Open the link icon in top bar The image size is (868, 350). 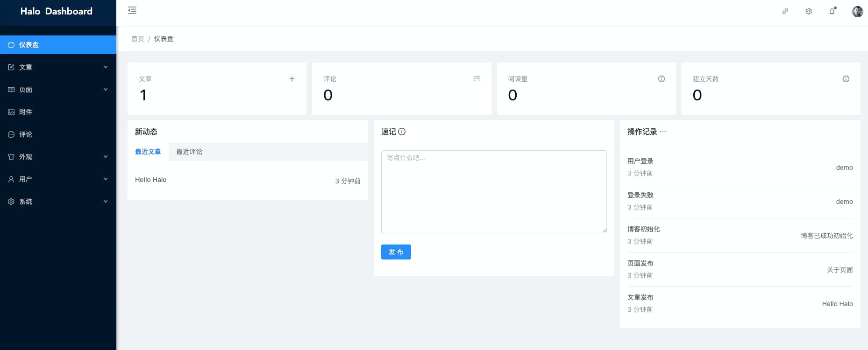pyautogui.click(x=785, y=11)
